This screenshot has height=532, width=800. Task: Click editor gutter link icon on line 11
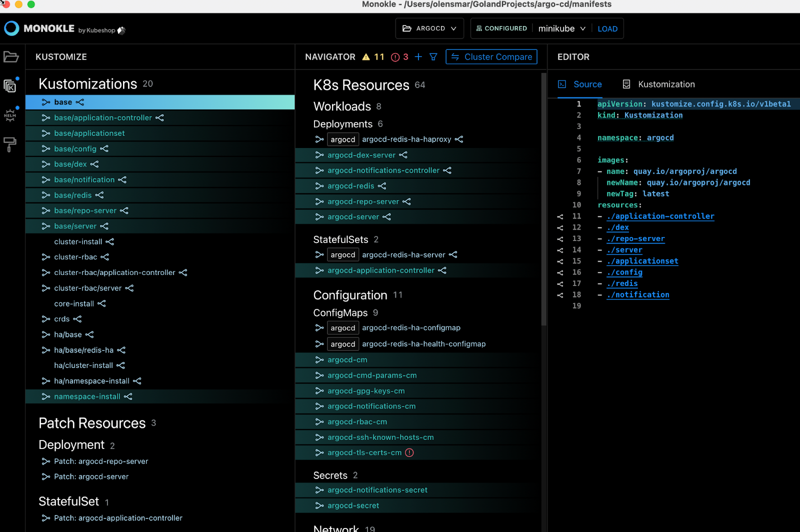point(560,216)
